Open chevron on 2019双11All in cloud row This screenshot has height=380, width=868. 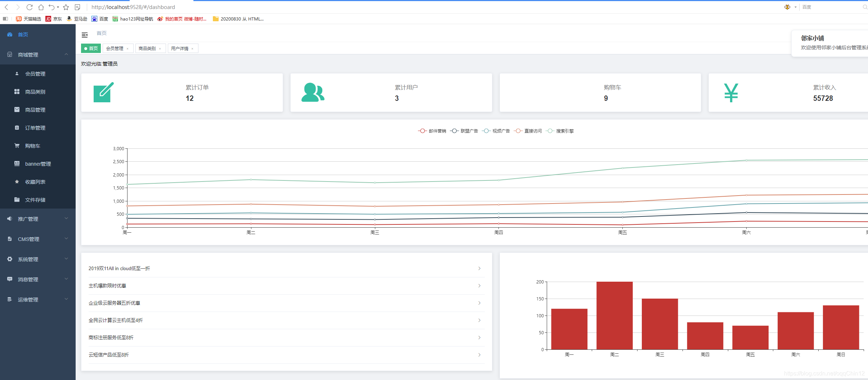[479, 268]
